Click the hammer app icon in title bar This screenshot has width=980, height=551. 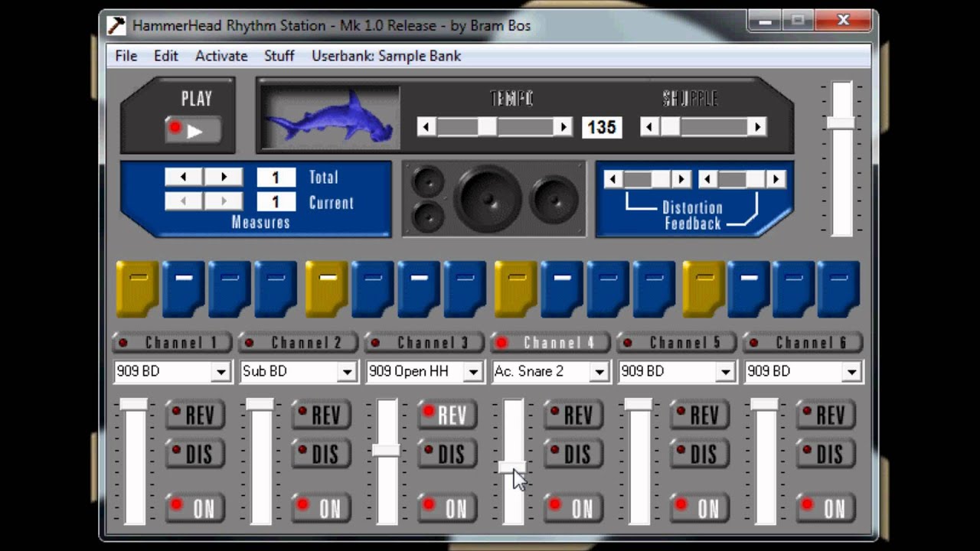[116, 25]
